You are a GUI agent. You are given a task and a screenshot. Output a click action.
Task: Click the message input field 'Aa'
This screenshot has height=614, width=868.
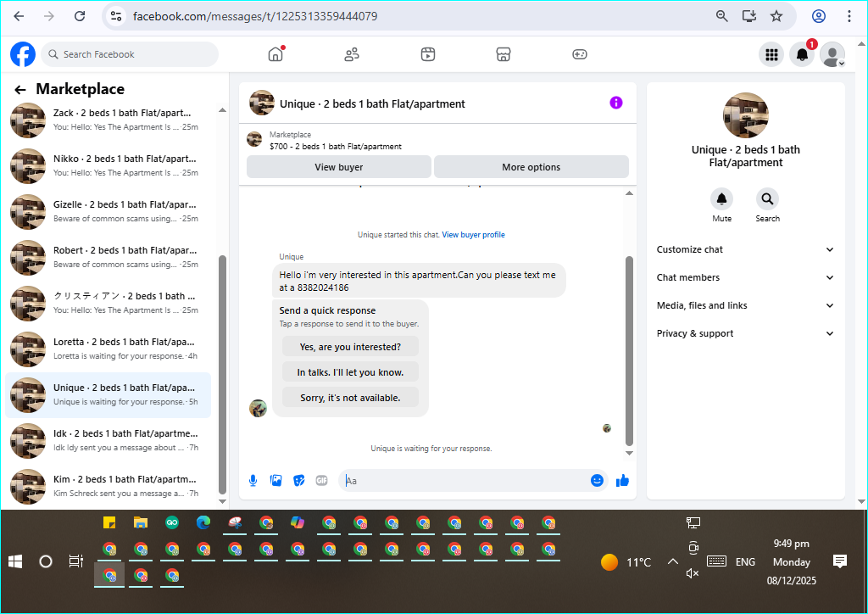tap(464, 481)
